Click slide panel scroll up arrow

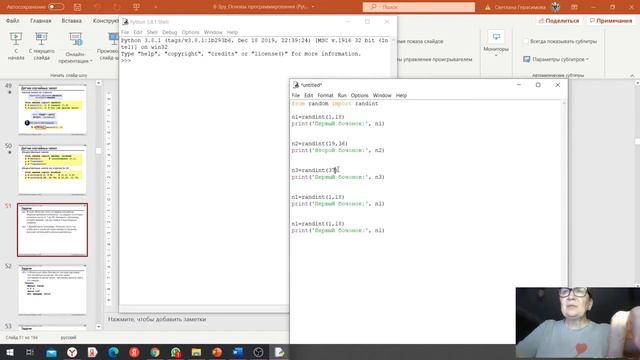(x=98, y=83)
